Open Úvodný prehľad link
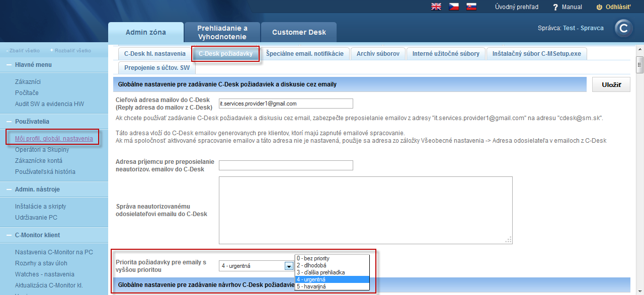Screen dimensions: 644x295 (x=517, y=7)
